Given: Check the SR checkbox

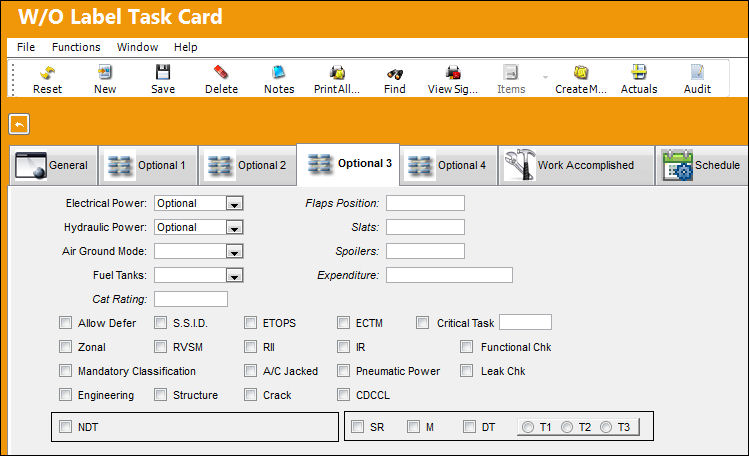Looking at the screenshot, I should [x=357, y=426].
